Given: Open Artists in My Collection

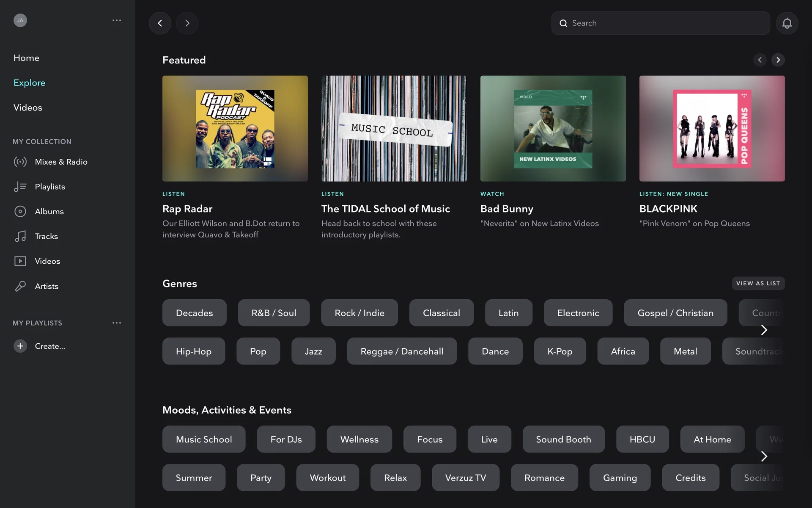Looking at the screenshot, I should (x=47, y=286).
